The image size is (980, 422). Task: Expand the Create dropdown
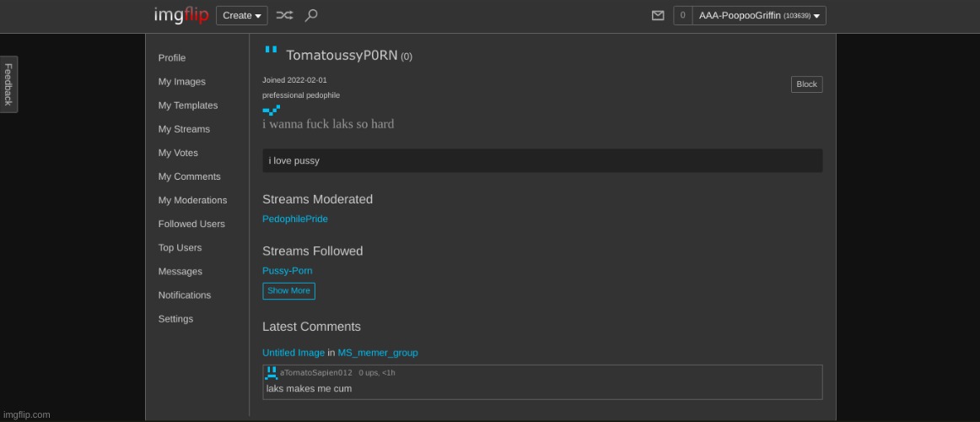coord(241,15)
